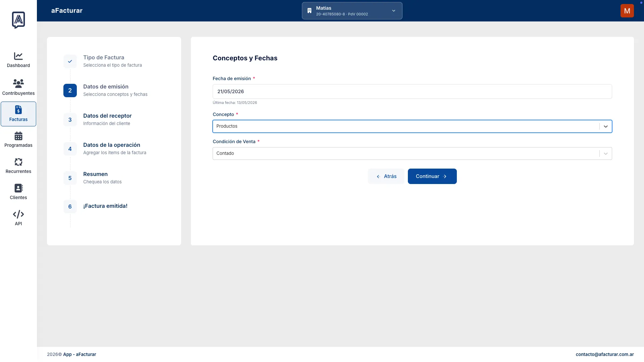The width and height of the screenshot is (644, 362).
Task: Select the Facturas invoice icon
Action: (x=18, y=110)
